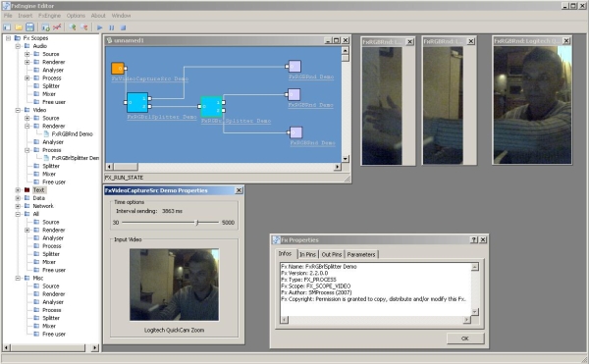Click the Interval sending slider thumb
Viewport: 589px width, 364px height.
coord(197,223)
